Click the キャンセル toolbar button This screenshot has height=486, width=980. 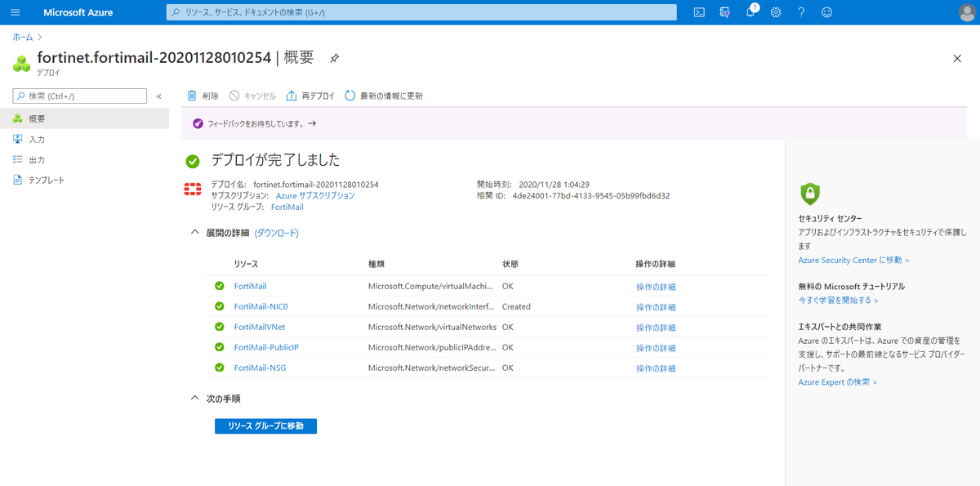click(x=252, y=96)
